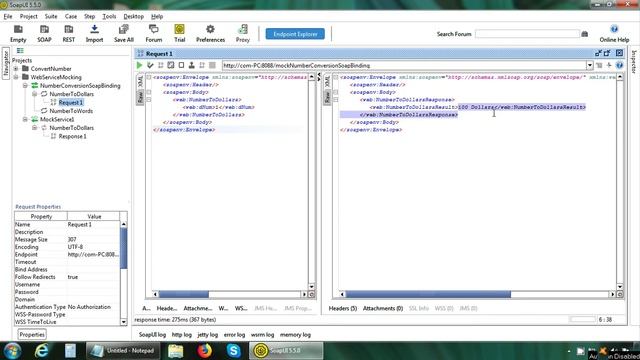Image resolution: width=640 pixels, height=360 pixels.
Task: Switch to response Headers (5) tab
Action: tap(343, 309)
